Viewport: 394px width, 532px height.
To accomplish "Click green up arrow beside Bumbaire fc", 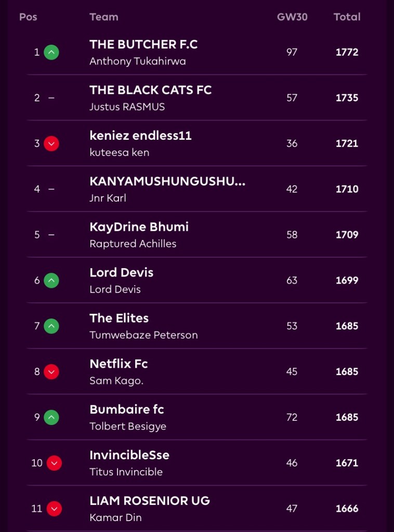I will (x=51, y=417).
